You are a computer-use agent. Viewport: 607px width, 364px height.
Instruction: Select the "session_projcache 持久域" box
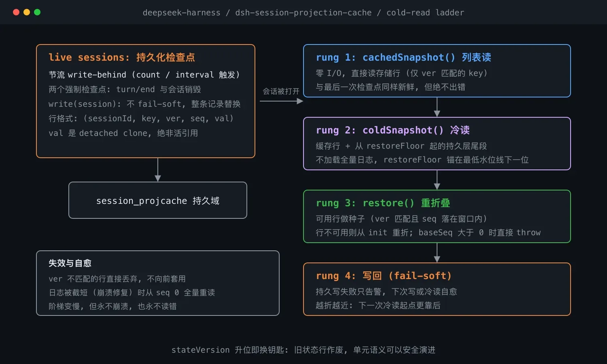pyautogui.click(x=158, y=200)
